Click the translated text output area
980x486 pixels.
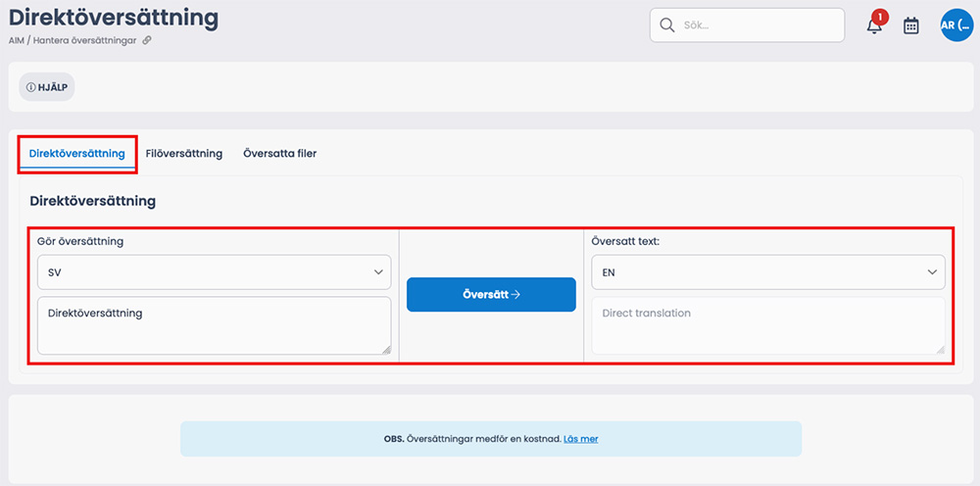pyautogui.click(x=768, y=325)
